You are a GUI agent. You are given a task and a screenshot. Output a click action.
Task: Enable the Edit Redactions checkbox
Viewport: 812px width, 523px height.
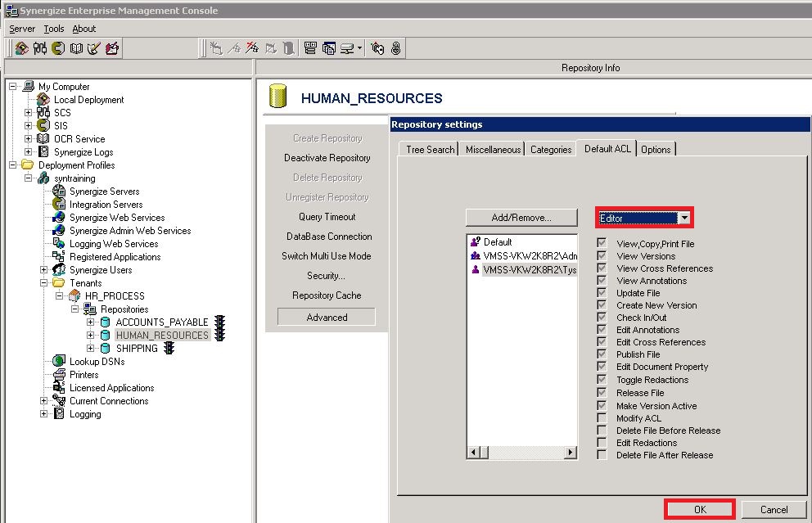[602, 442]
